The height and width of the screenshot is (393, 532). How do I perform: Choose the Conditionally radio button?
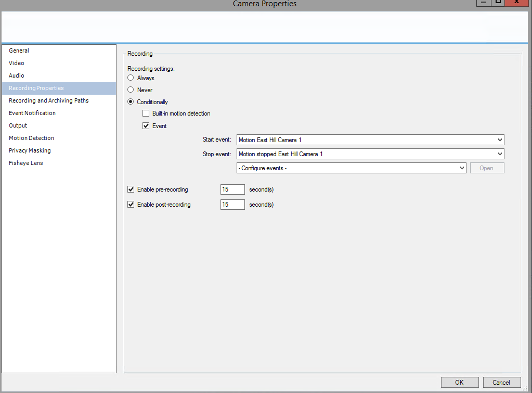point(131,102)
